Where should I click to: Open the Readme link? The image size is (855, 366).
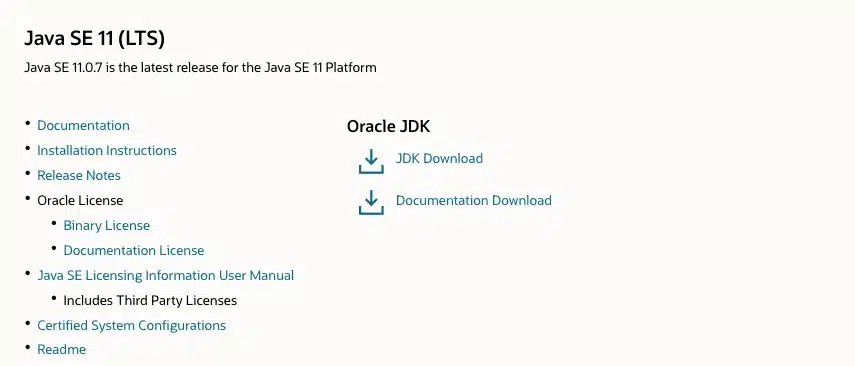click(x=62, y=350)
